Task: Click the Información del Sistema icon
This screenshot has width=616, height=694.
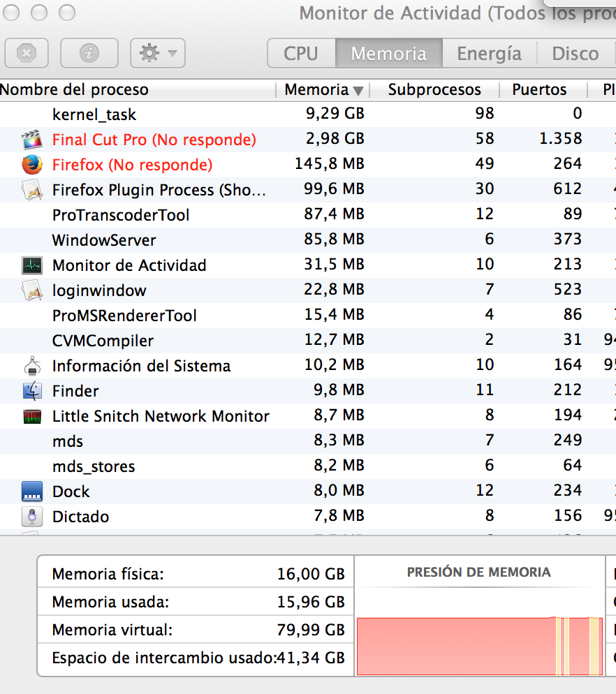Action: pyautogui.click(x=32, y=366)
